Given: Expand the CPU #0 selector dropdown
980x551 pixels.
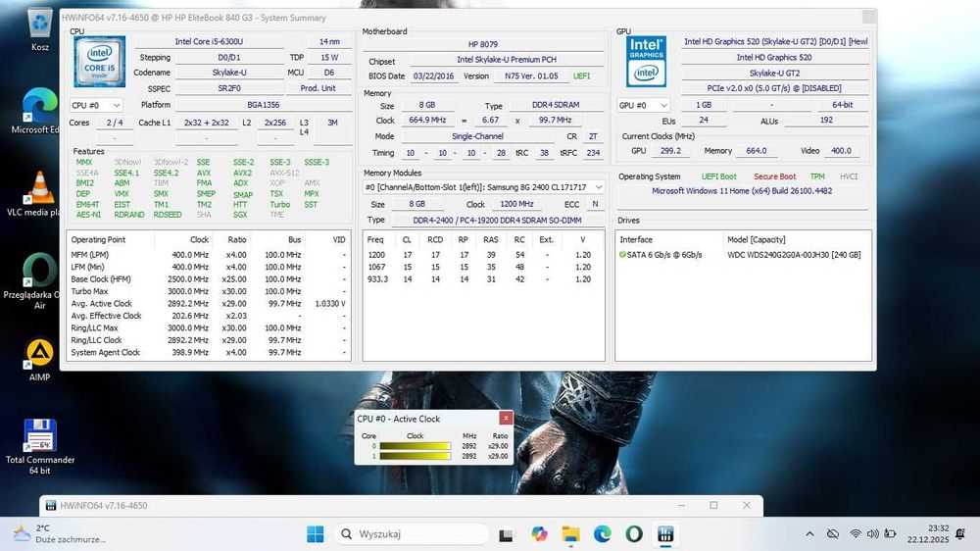Looking at the screenshot, I should [96, 105].
